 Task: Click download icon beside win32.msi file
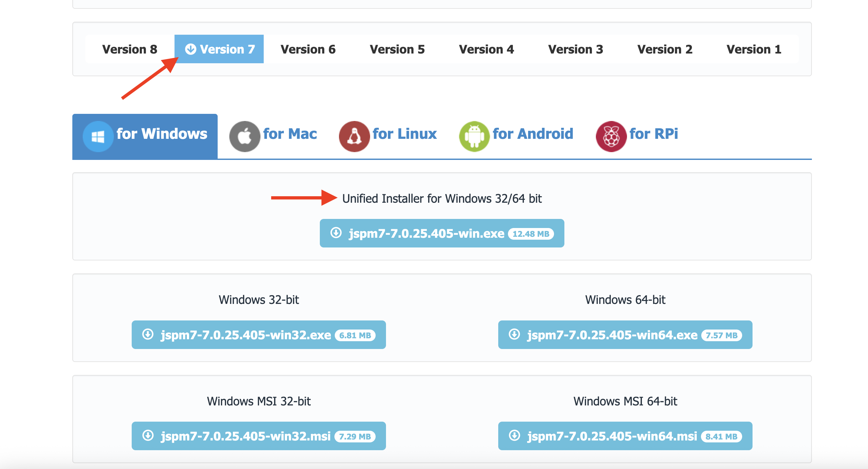coord(148,435)
